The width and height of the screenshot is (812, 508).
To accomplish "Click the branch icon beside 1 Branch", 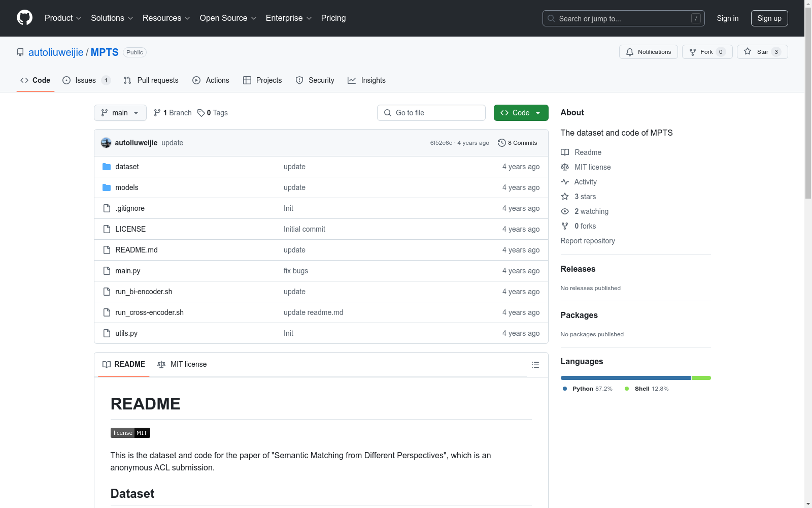I will [x=157, y=113].
